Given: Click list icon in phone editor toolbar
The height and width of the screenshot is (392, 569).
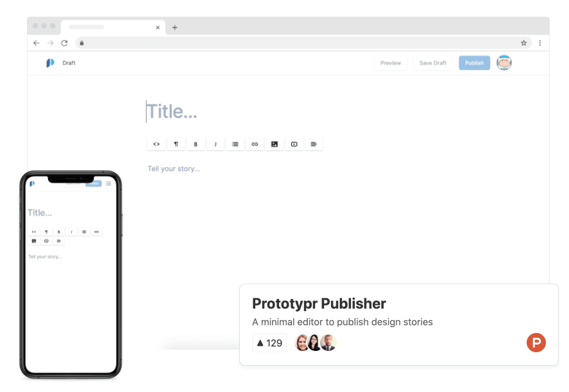Looking at the screenshot, I should 84,232.
